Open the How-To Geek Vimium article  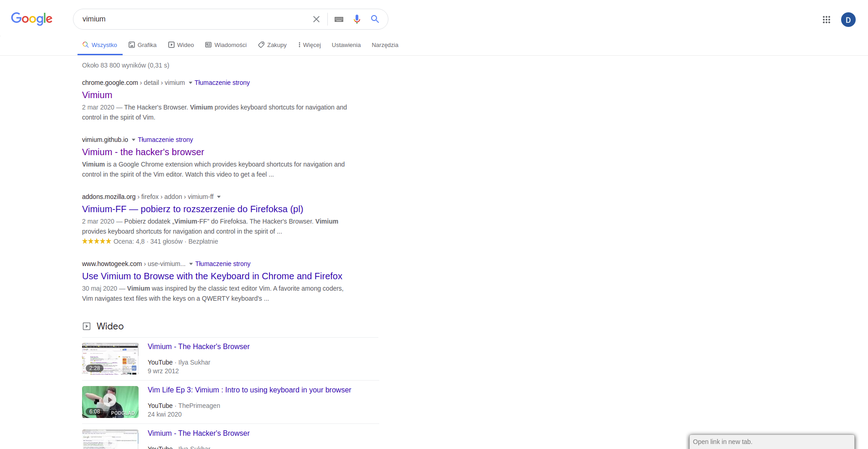[212, 276]
